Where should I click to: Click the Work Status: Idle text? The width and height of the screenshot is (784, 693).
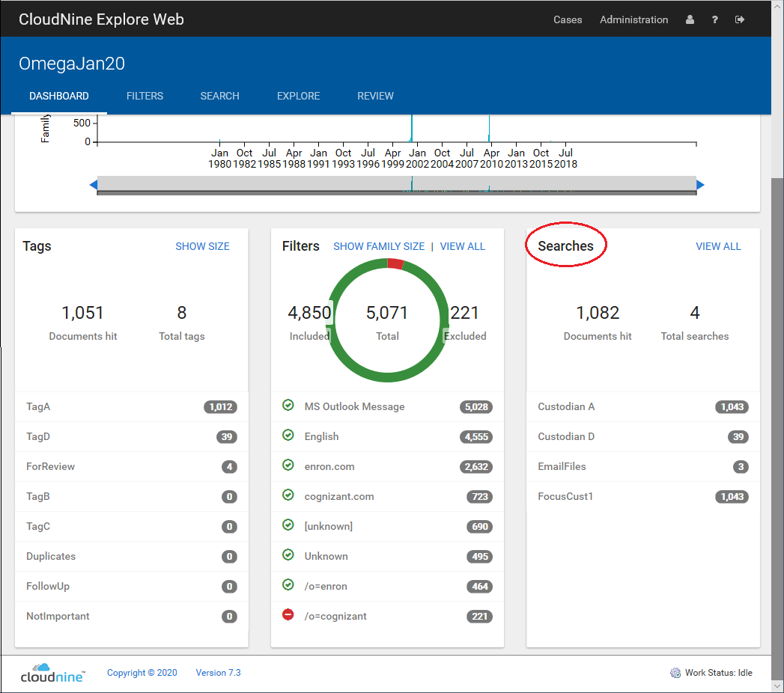(719, 673)
